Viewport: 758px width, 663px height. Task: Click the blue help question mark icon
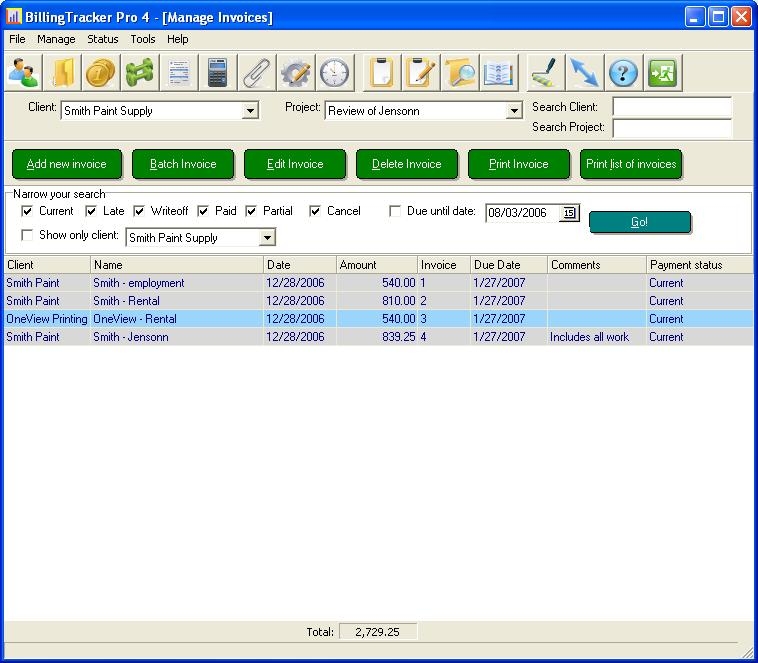click(x=623, y=73)
